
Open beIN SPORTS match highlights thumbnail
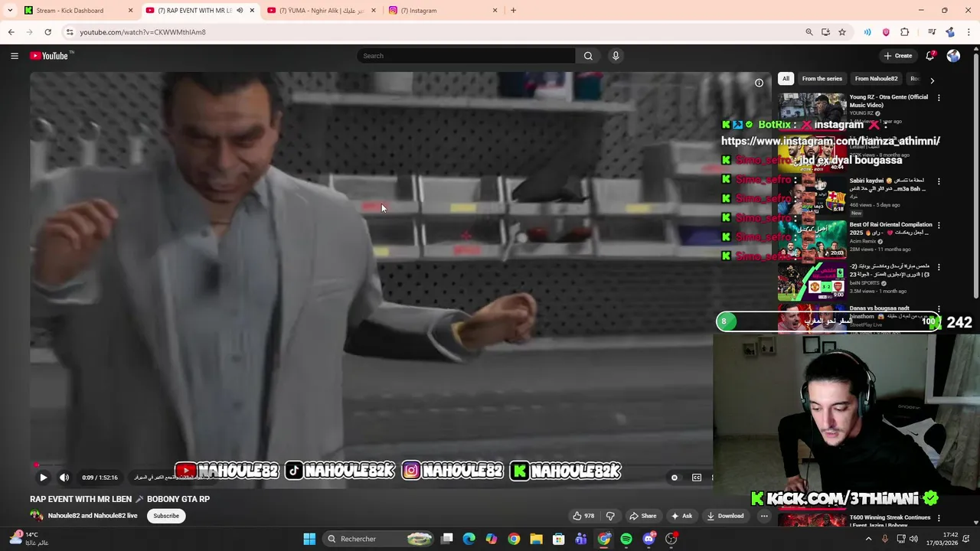click(x=812, y=281)
